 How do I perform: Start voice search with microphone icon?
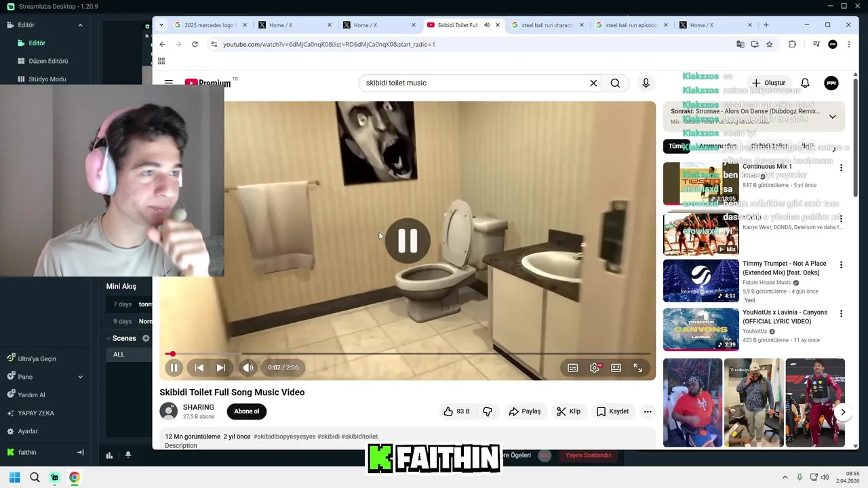(646, 83)
